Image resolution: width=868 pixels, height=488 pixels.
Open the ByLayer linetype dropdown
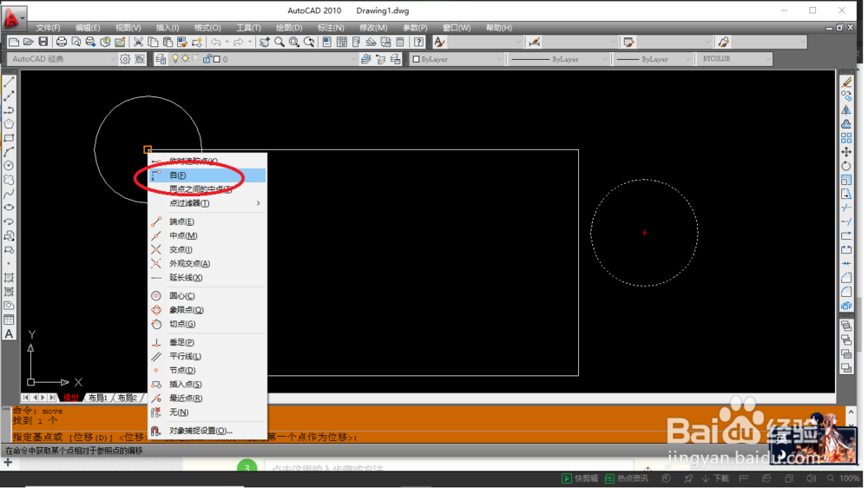click(605, 59)
